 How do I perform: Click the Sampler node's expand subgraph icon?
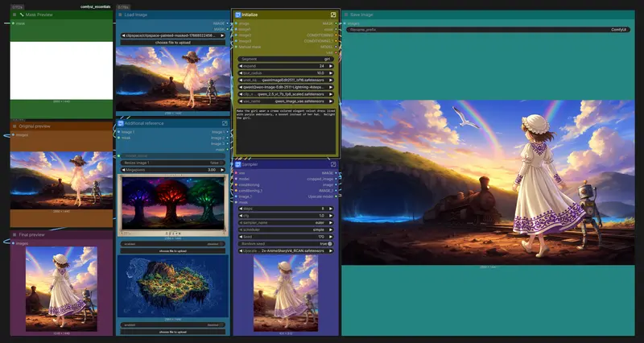pos(333,164)
